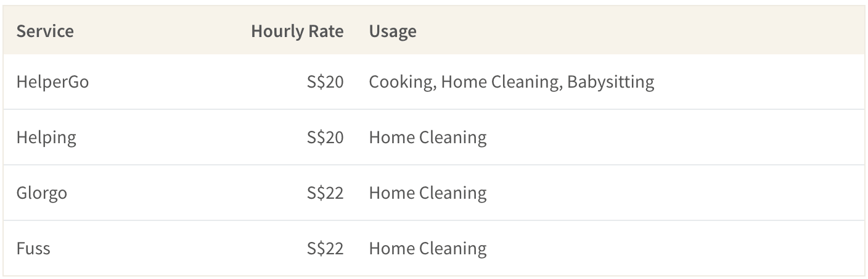868x279 pixels.
Task: Click the word Rate in the header
Action: point(325,31)
